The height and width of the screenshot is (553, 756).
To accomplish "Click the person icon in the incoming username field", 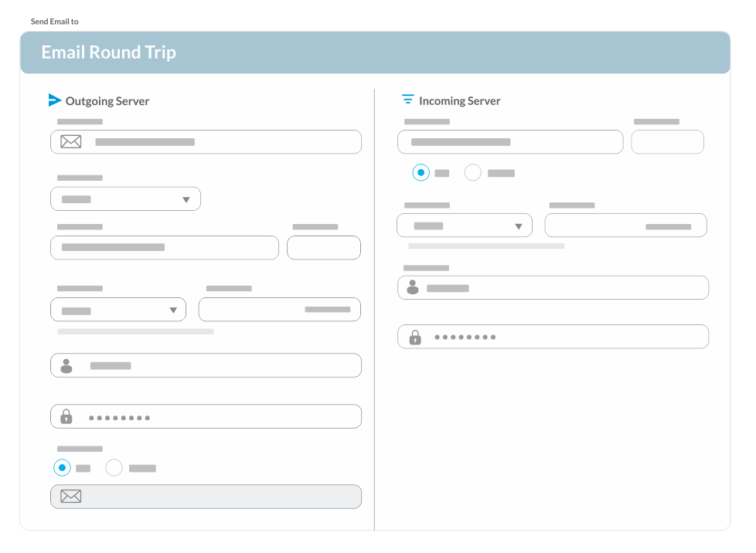I will pos(412,287).
